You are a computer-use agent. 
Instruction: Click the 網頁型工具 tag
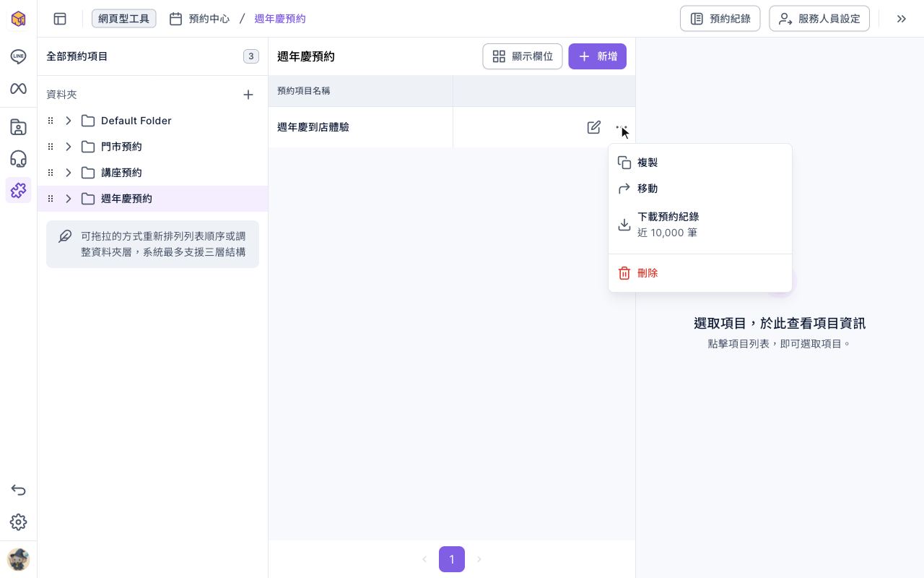coord(124,19)
